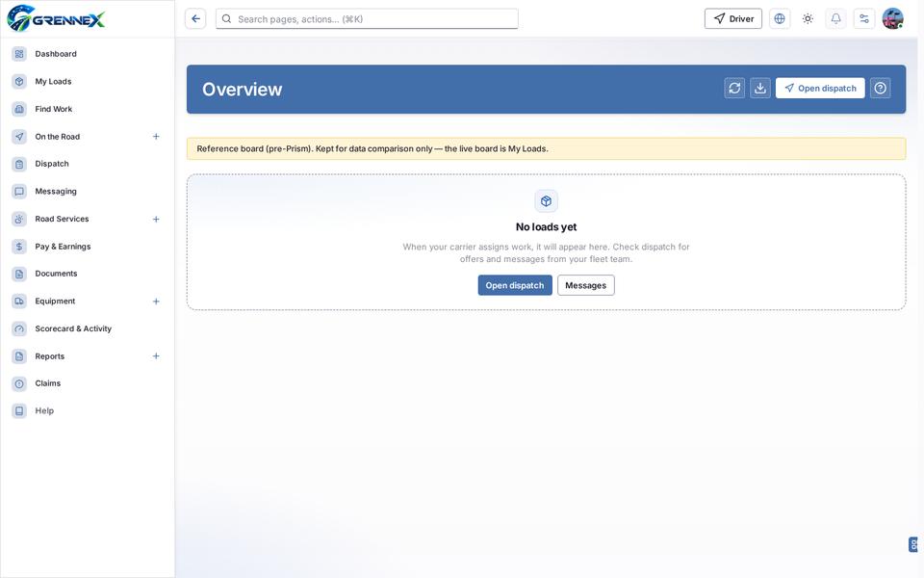Toggle the light/dark theme sun icon

coord(808,19)
